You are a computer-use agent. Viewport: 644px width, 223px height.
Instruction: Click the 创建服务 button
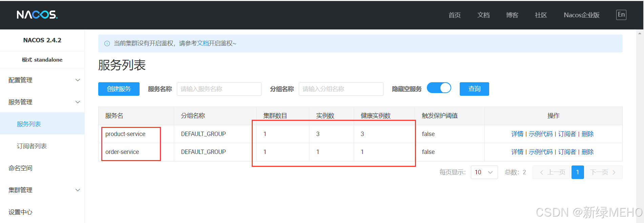tap(119, 89)
